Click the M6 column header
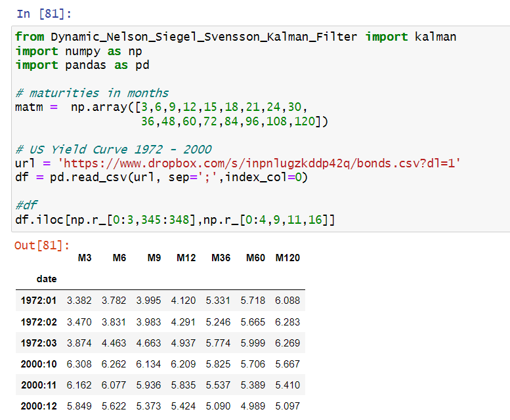 [119, 258]
